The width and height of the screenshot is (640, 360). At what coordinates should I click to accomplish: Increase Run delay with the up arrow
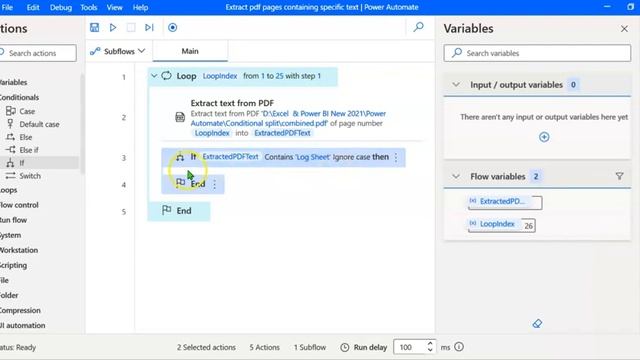430,343
